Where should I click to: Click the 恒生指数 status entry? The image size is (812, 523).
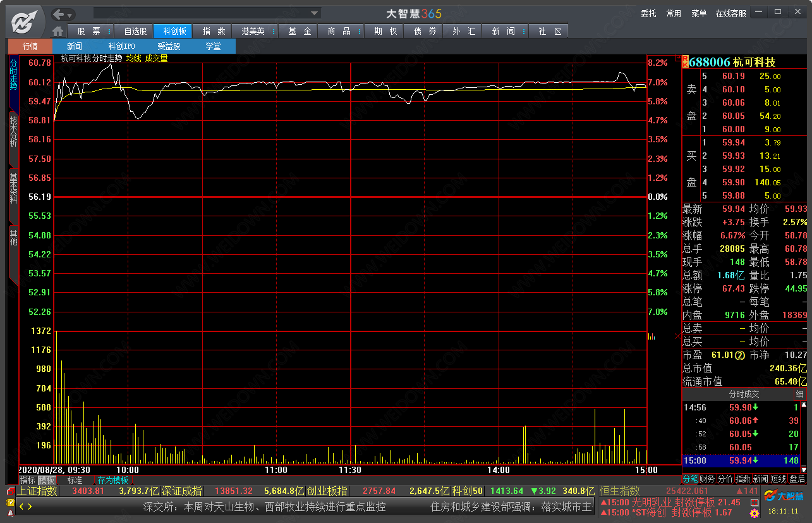(620, 491)
